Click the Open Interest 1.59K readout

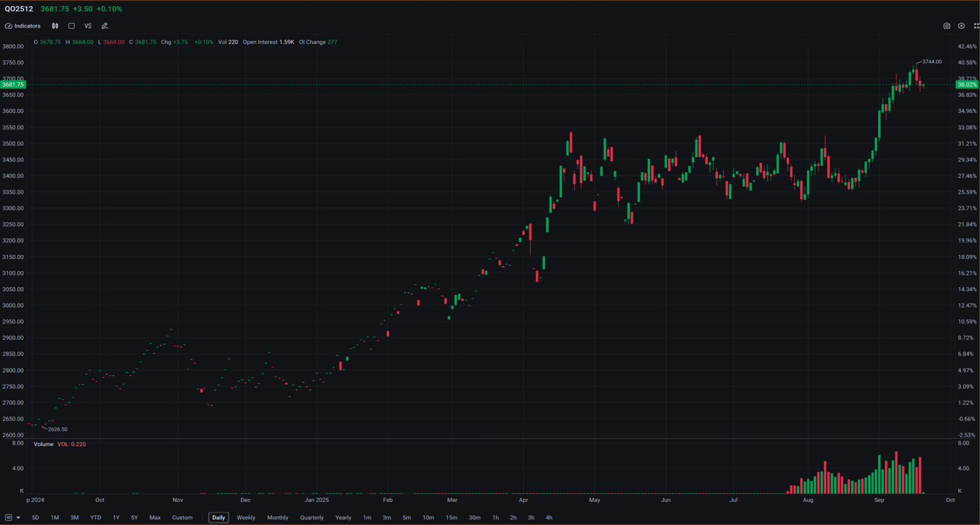tap(269, 42)
